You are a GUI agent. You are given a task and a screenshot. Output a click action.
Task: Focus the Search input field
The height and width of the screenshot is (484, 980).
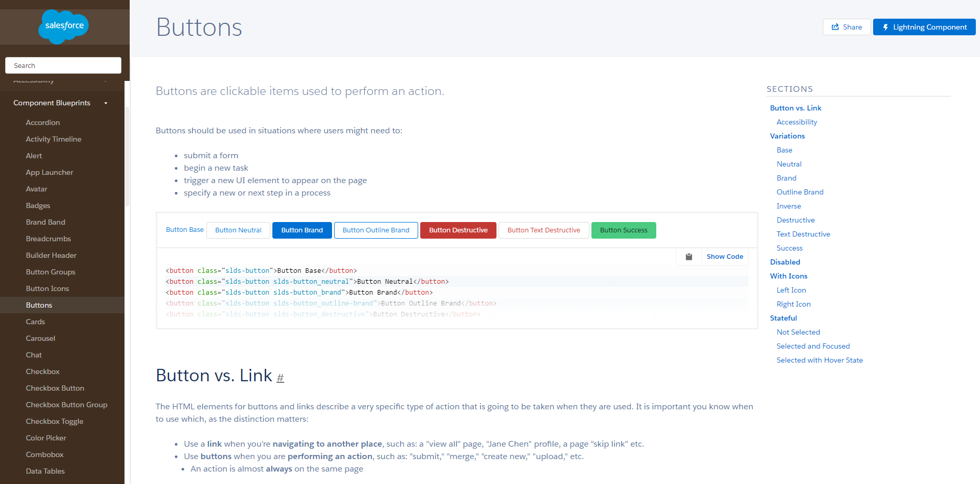(x=63, y=65)
